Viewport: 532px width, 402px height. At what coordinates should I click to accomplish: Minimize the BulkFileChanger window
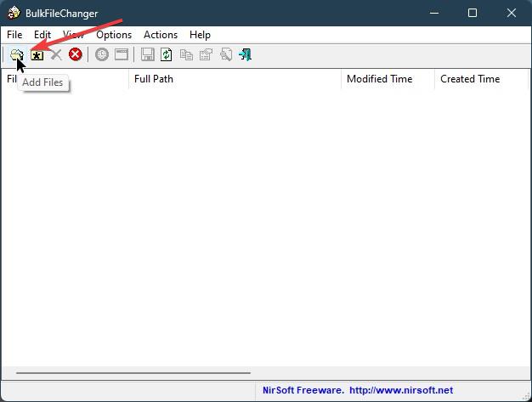pyautogui.click(x=434, y=14)
